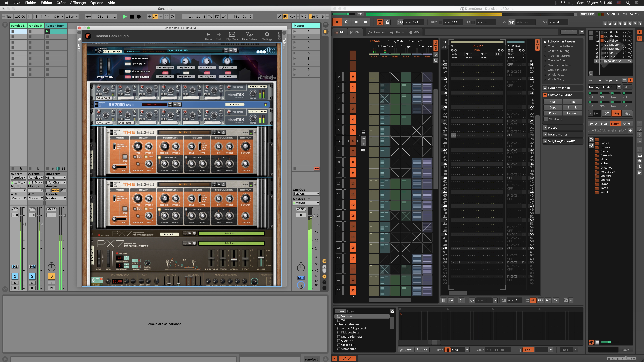Open MIDI From 'All Ins' dropdown
The image size is (644, 362).
(x=55, y=177)
